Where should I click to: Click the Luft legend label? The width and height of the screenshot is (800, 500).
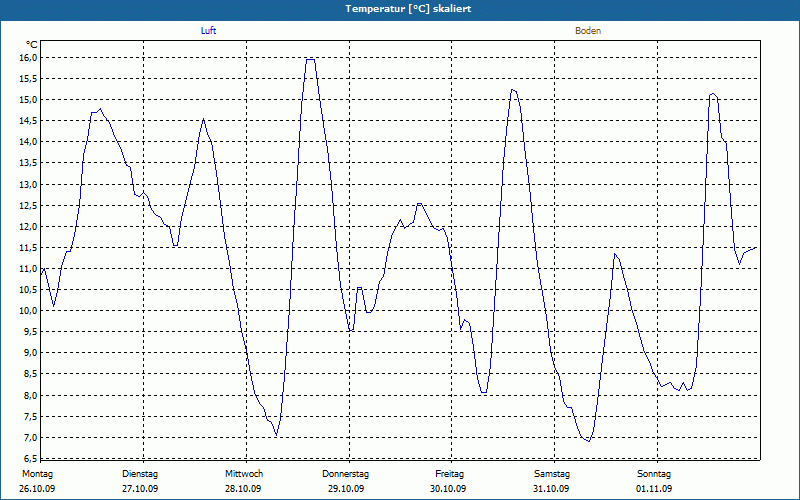pos(208,31)
